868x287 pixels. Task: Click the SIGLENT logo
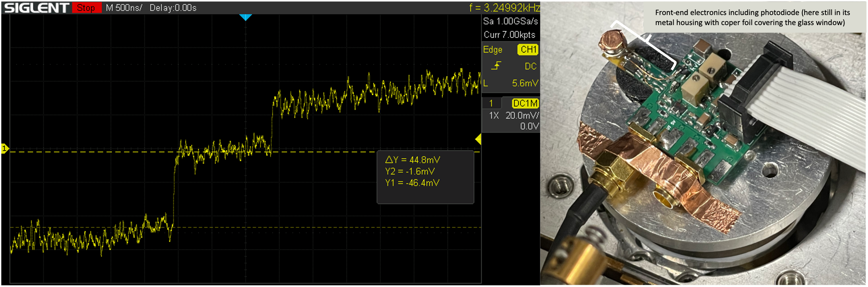click(37, 8)
